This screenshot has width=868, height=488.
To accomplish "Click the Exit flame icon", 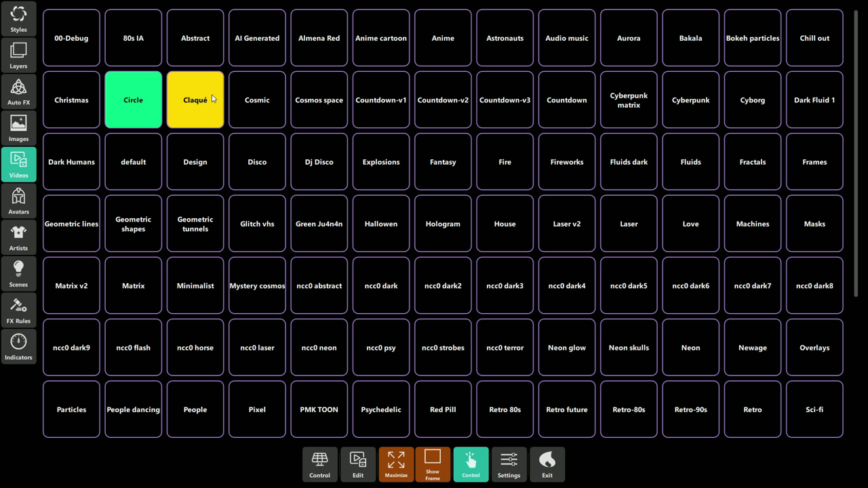I will pyautogui.click(x=547, y=464).
